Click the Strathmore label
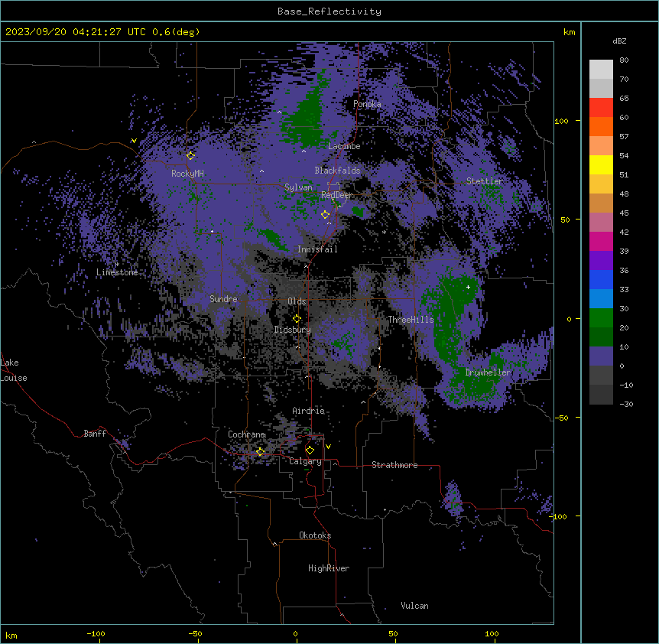 [x=394, y=465]
